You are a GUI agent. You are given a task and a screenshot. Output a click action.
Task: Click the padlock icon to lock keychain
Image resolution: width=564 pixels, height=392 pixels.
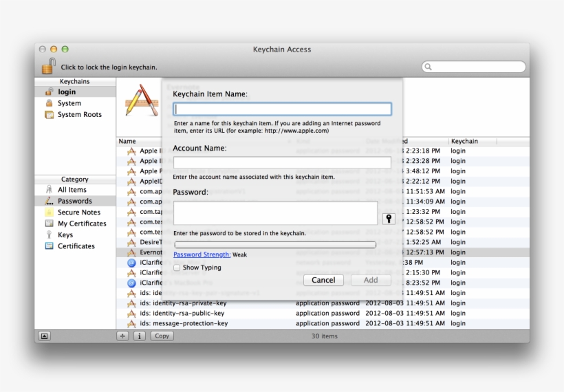pyautogui.click(x=48, y=66)
